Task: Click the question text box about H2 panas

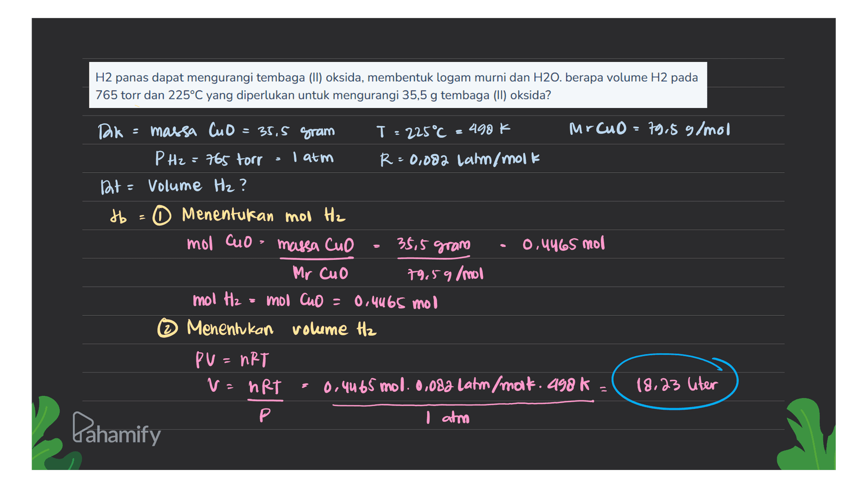Action: (x=398, y=85)
